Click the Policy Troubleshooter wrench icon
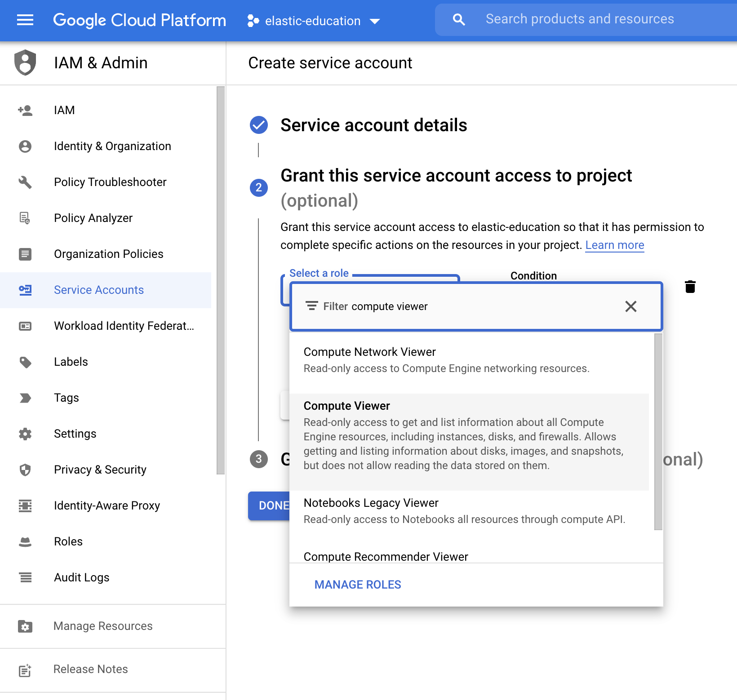737x700 pixels. click(x=25, y=182)
